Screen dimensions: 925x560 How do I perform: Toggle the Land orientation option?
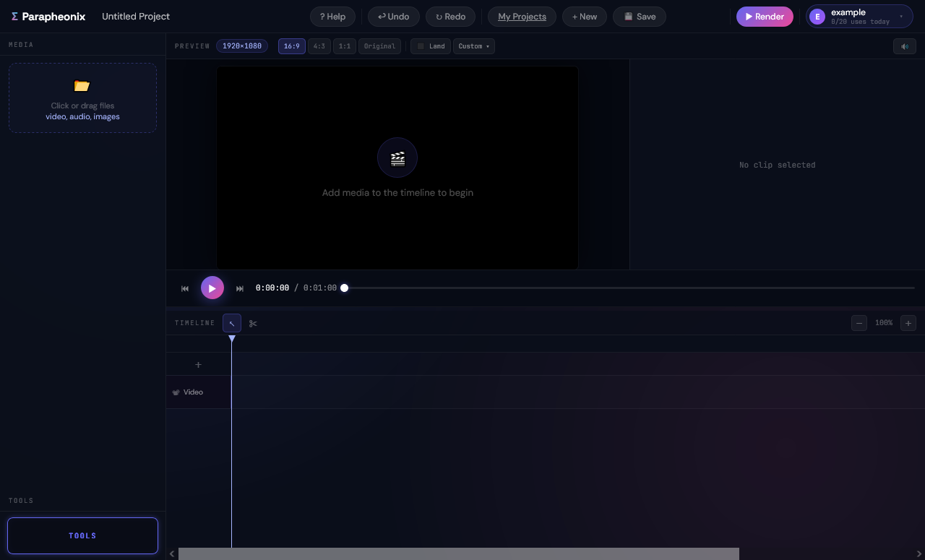click(431, 46)
